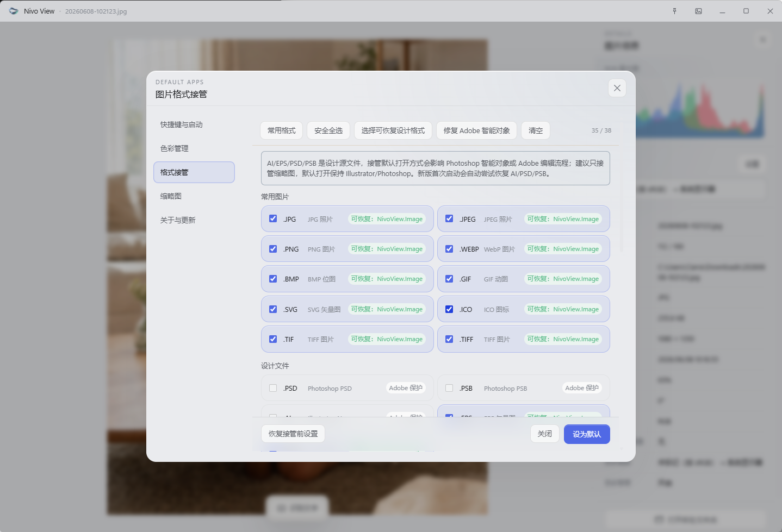
Task: Maximize the Nivo View window
Action: [746, 11]
